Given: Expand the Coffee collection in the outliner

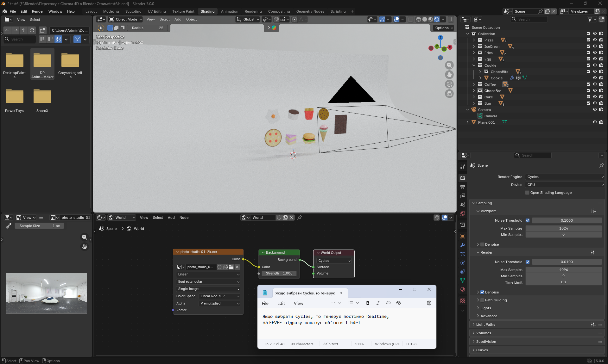Looking at the screenshot, I should point(474,84).
